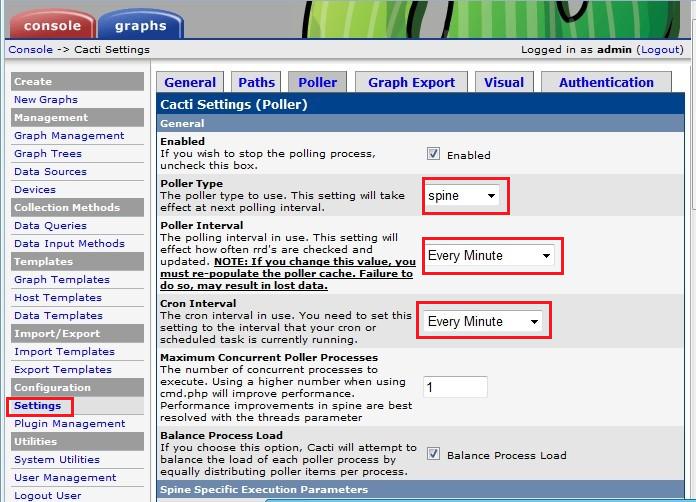Open User Management
The height and width of the screenshot is (502, 696).
(x=65, y=478)
